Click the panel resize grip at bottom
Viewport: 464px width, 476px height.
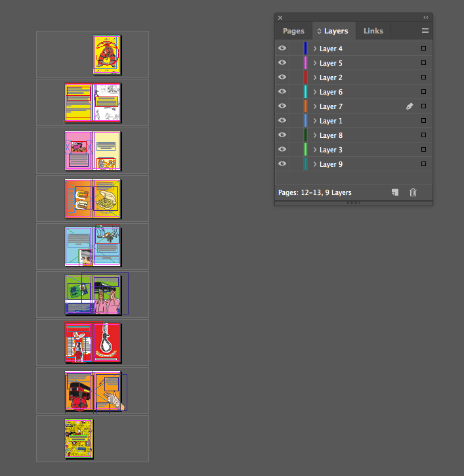[x=354, y=203]
